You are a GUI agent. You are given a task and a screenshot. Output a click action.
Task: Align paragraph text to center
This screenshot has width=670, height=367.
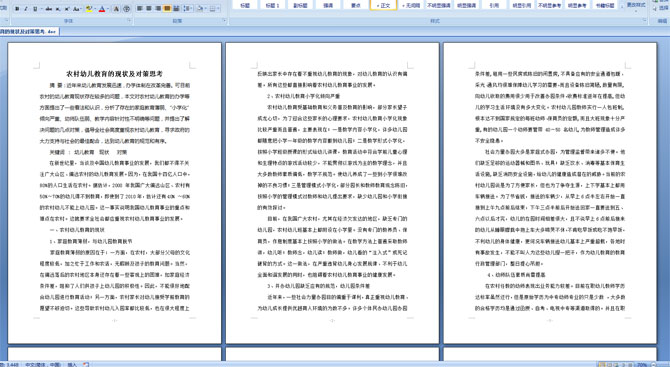(149, 9)
